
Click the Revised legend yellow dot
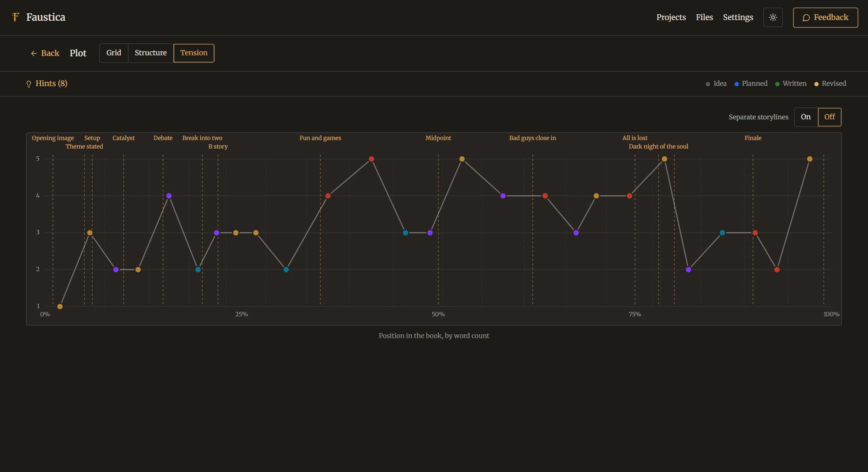coord(816,84)
